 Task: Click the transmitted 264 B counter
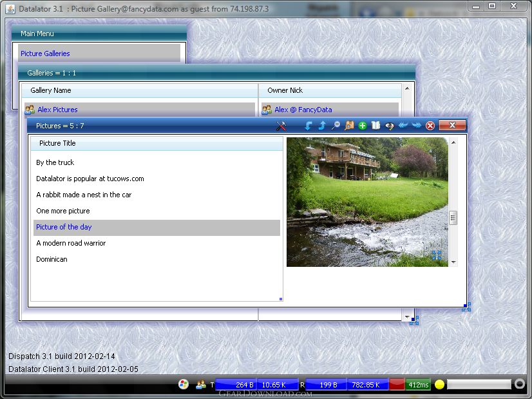pyautogui.click(x=236, y=384)
